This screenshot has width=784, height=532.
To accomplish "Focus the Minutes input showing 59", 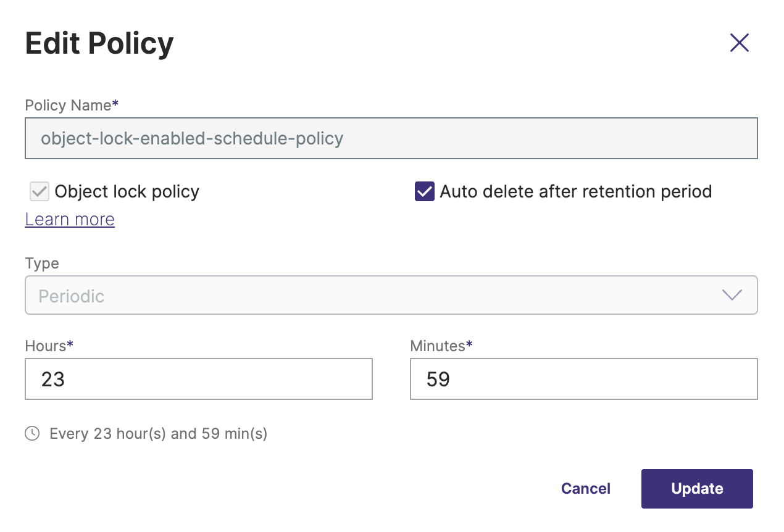I will tap(583, 379).
